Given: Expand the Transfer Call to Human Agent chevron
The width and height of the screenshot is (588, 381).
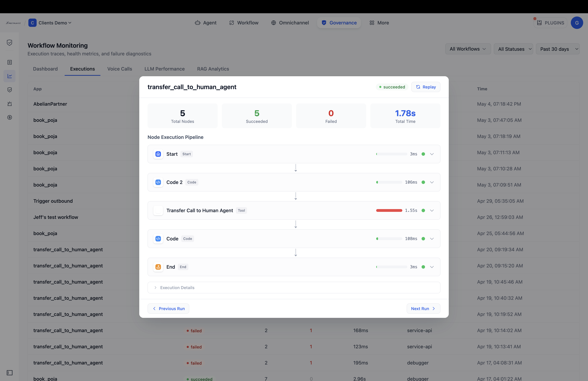Looking at the screenshot, I should click(x=432, y=210).
